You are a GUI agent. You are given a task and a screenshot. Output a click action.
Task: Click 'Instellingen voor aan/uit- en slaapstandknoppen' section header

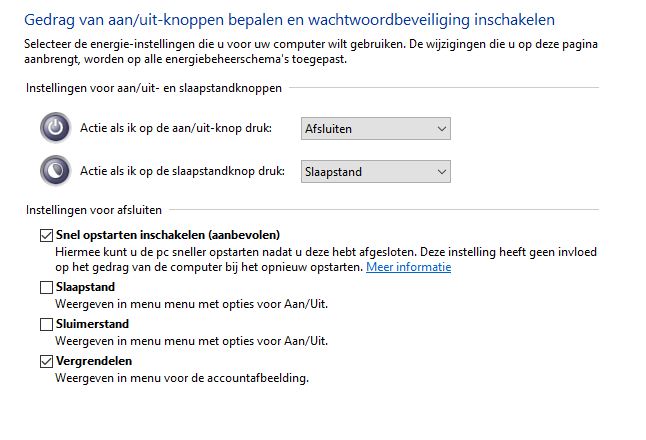(154, 88)
